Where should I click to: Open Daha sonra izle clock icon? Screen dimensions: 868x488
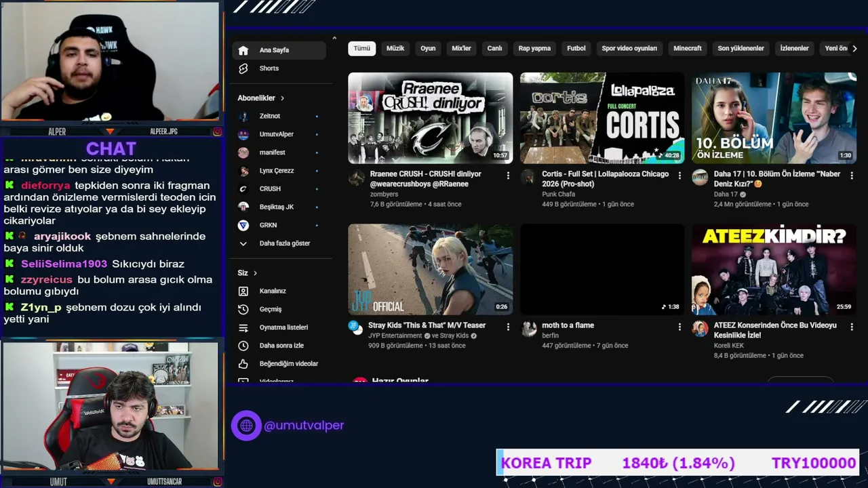(x=243, y=346)
